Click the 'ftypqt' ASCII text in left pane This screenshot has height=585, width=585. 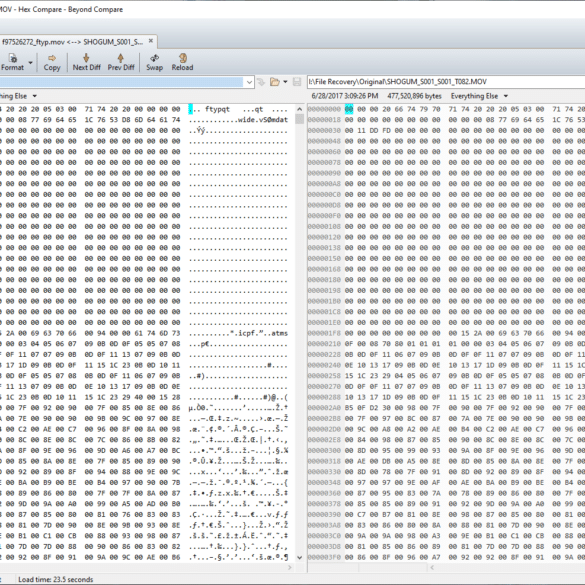[217, 109]
